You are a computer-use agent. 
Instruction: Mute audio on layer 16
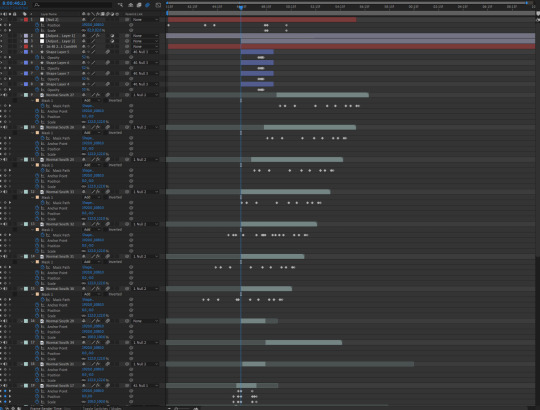pos(5,321)
